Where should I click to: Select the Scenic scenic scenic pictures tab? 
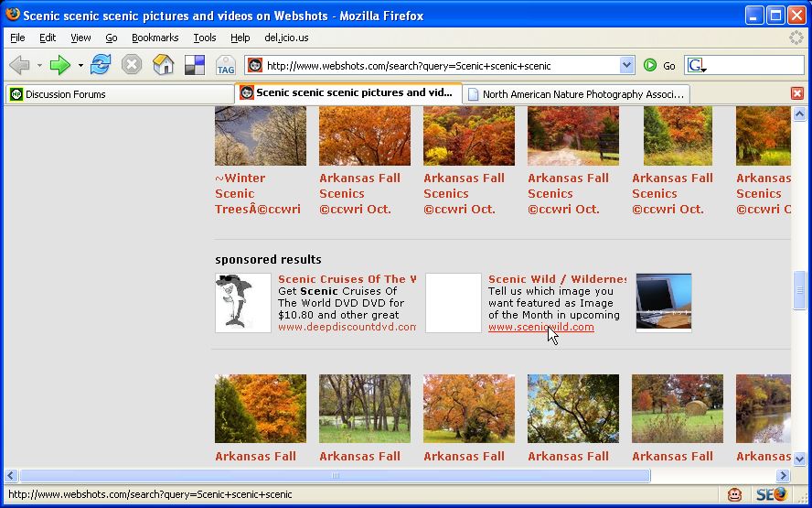coord(348,93)
